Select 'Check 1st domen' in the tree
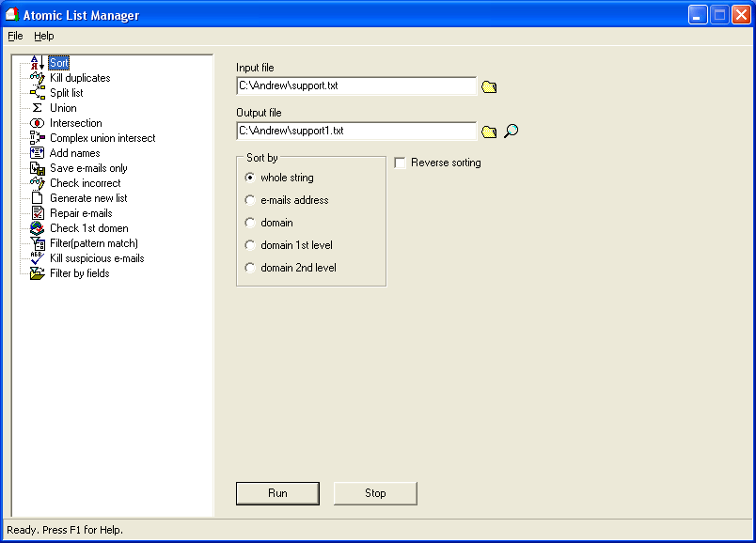 (x=89, y=228)
